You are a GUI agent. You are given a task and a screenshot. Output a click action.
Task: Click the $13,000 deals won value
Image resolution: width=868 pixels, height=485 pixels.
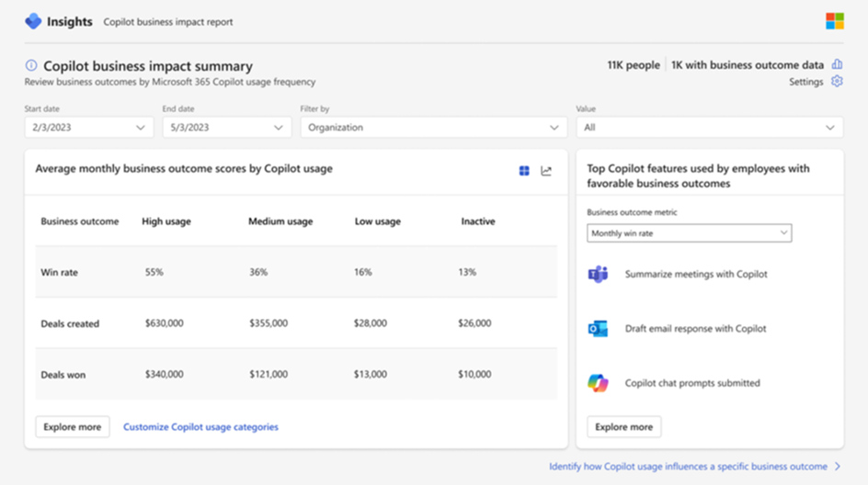[371, 375]
